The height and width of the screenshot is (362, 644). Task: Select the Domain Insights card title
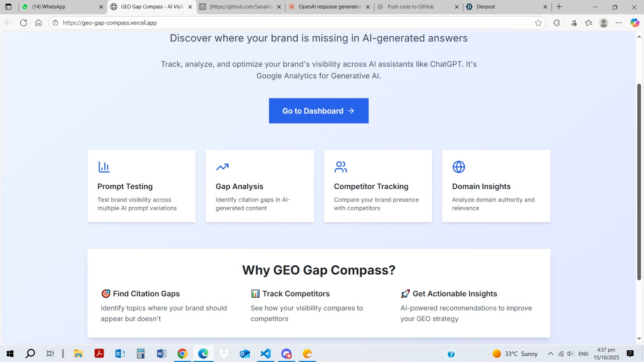(x=481, y=186)
